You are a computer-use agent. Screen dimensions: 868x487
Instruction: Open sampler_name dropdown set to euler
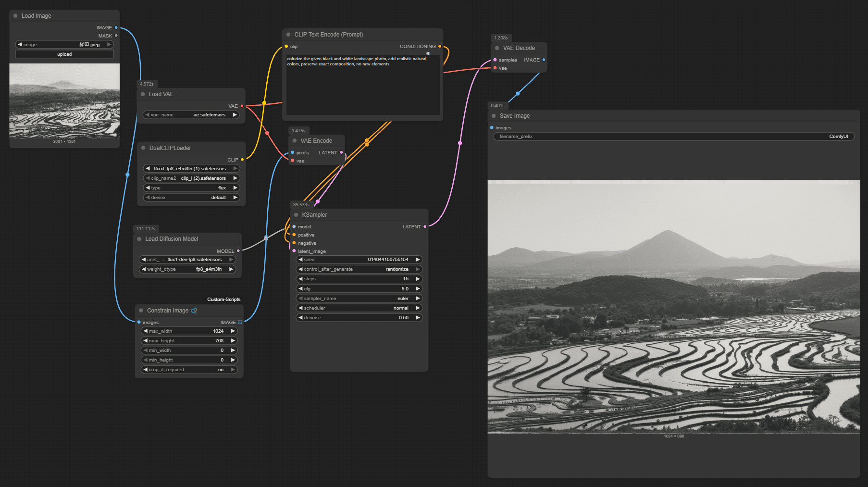[359, 299]
